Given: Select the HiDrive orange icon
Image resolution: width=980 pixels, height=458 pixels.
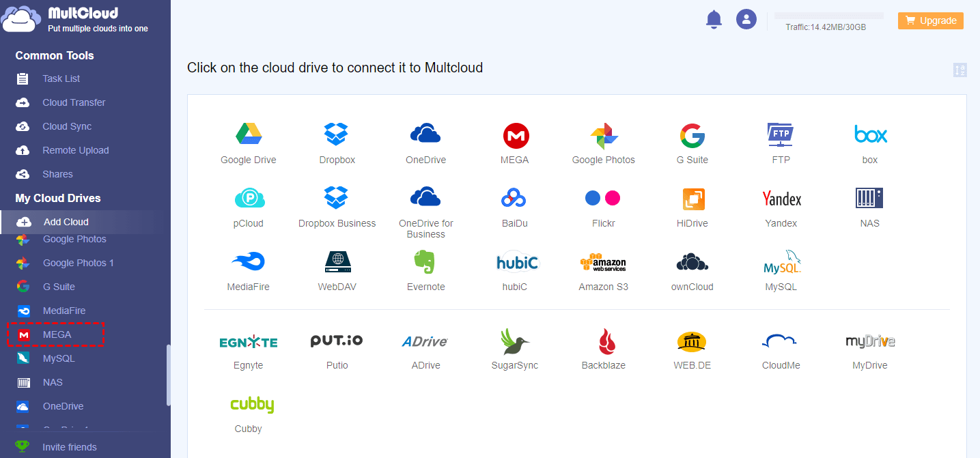Looking at the screenshot, I should [693, 199].
